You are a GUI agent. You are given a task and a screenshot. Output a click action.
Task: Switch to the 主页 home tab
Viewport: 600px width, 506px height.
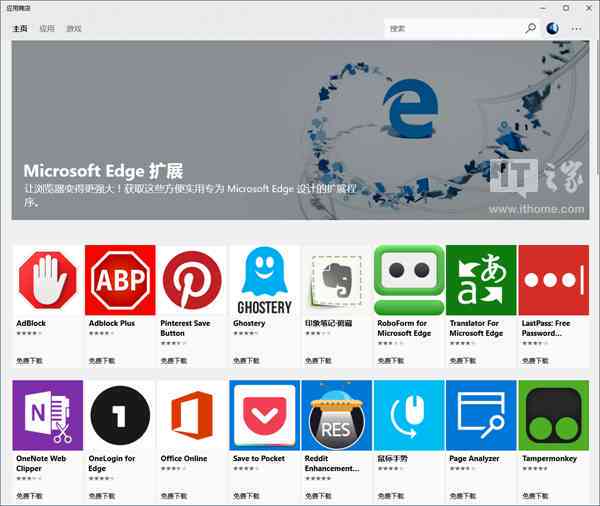tap(20, 28)
